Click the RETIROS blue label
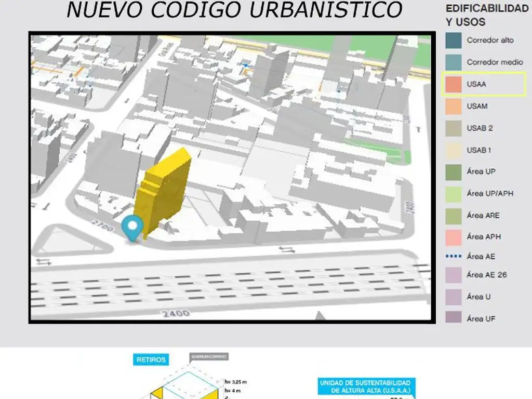 click(x=151, y=360)
